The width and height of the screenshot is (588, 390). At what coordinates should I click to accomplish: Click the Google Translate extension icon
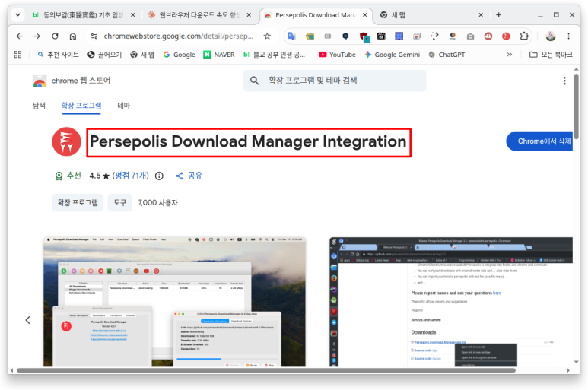[x=291, y=36]
